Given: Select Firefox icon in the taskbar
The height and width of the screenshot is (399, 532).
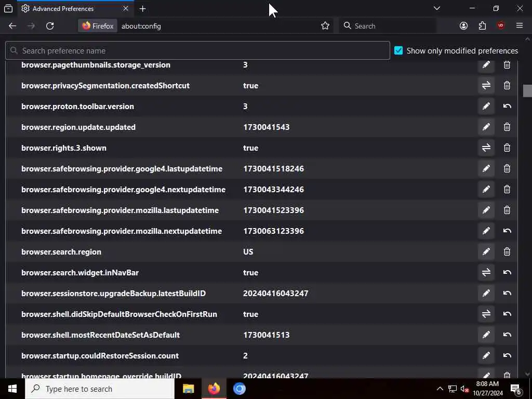Looking at the screenshot, I should point(214,389).
